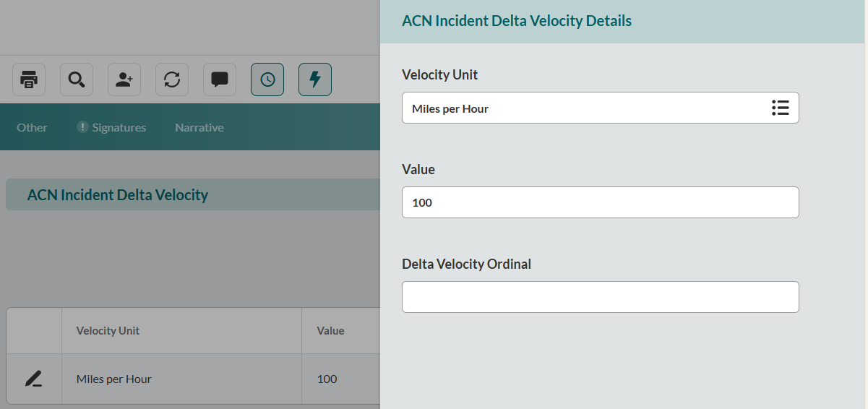Image resolution: width=868 pixels, height=409 pixels.
Task: Focus the Value input containing 100
Action: [600, 203]
